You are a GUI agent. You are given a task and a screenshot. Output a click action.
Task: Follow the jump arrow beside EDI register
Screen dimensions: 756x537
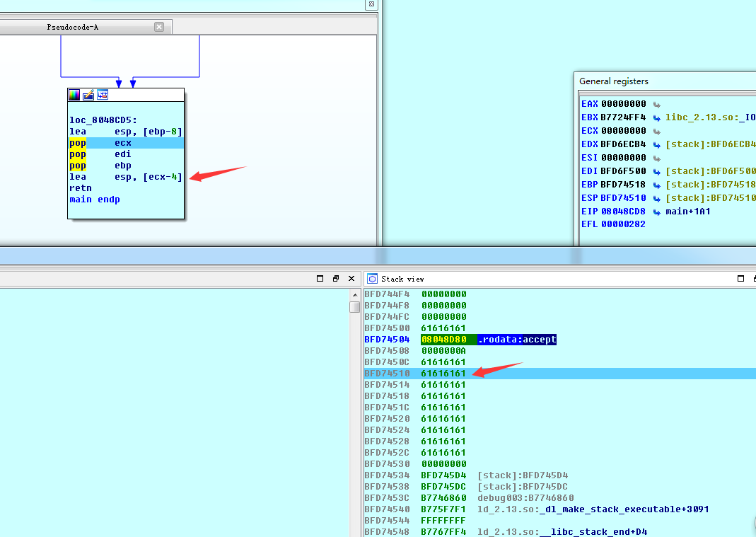coord(657,172)
